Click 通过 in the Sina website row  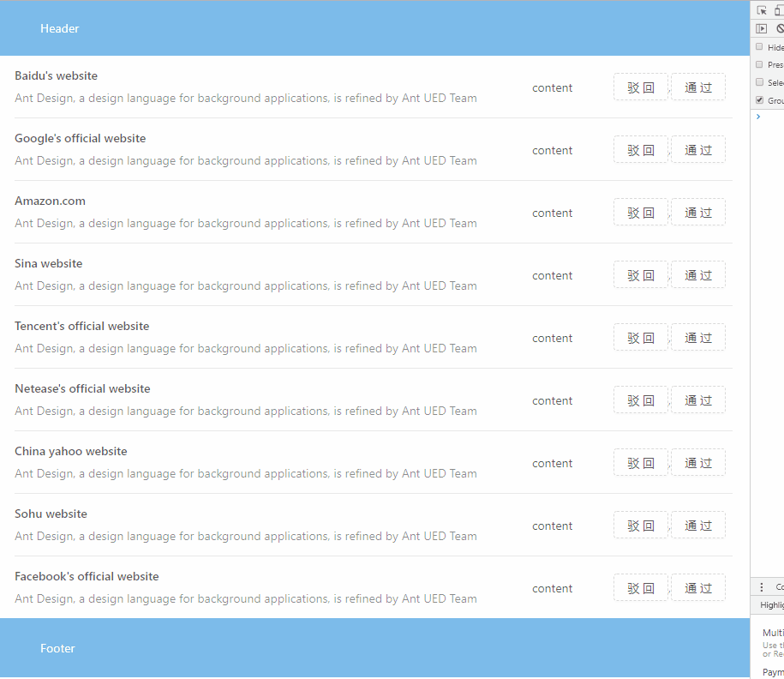click(x=698, y=274)
